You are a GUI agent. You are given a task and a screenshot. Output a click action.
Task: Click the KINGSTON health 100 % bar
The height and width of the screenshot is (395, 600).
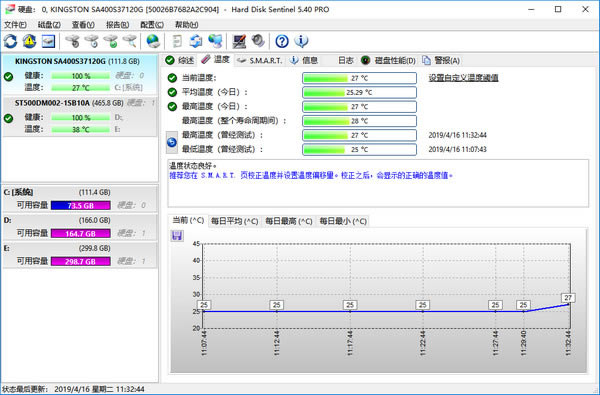point(81,76)
